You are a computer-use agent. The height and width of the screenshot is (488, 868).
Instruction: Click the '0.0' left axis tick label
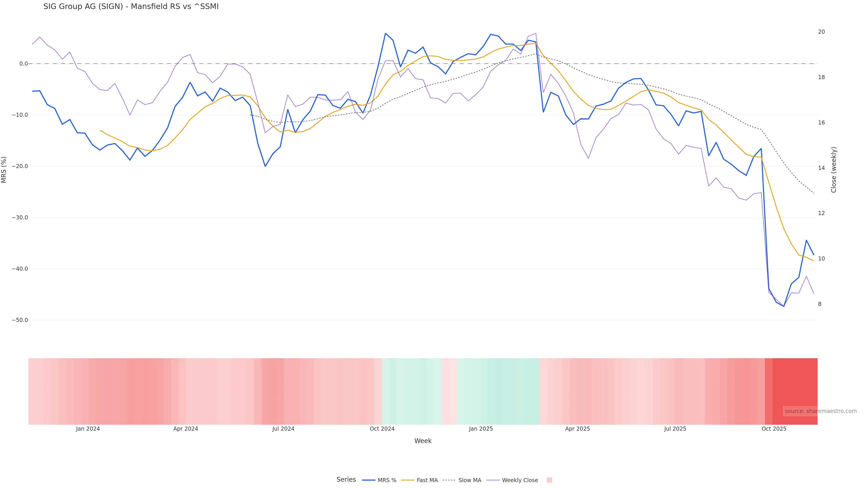pyautogui.click(x=24, y=64)
